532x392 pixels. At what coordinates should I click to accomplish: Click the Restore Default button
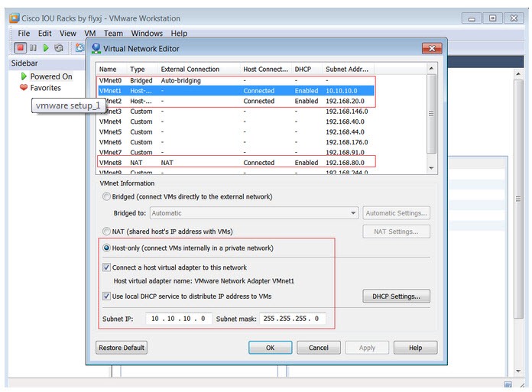(122, 348)
